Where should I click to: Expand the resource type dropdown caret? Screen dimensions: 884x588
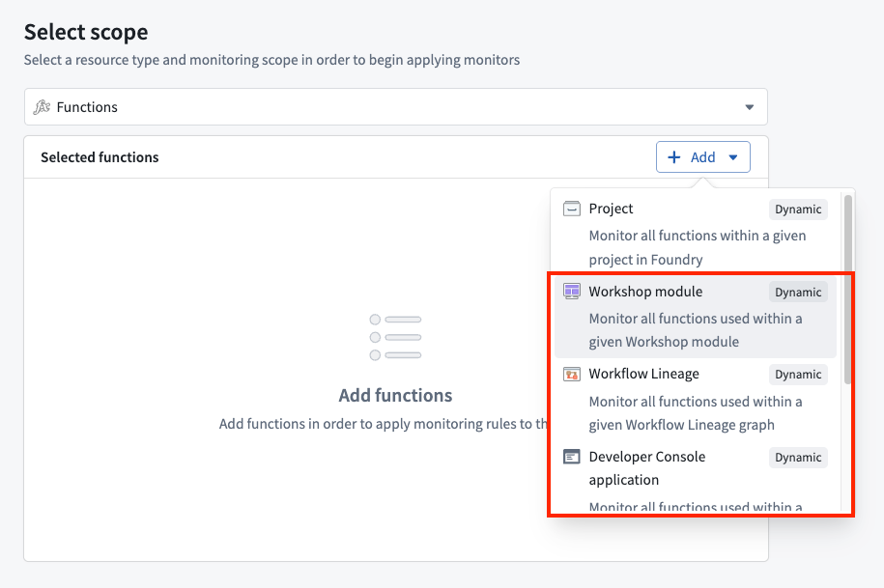coord(749,107)
